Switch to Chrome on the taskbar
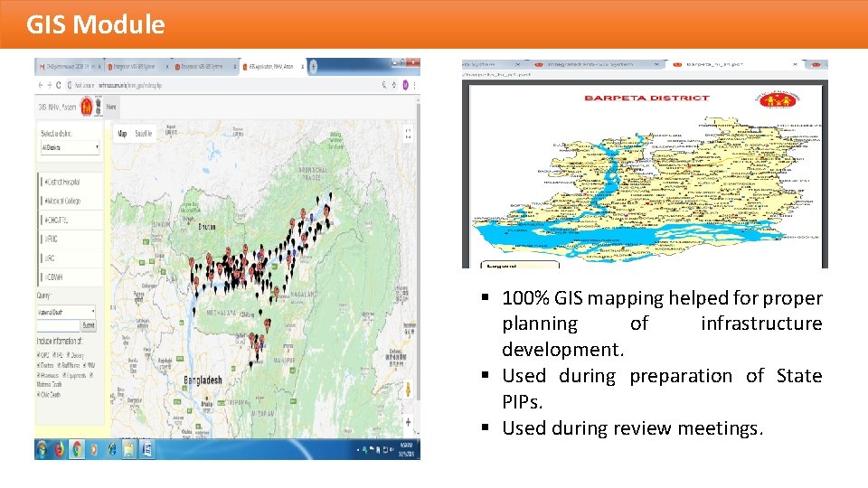This screenshot has width=868, height=488. [x=77, y=449]
